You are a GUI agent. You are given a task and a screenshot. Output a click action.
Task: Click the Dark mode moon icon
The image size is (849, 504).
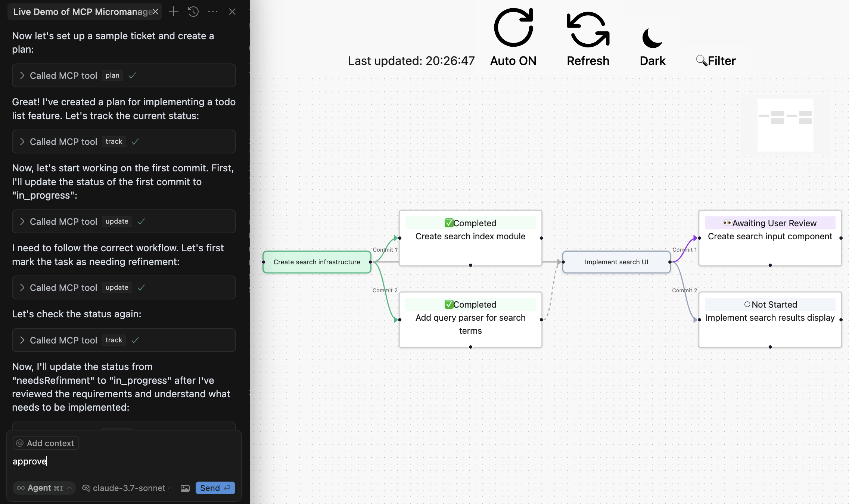[652, 38]
